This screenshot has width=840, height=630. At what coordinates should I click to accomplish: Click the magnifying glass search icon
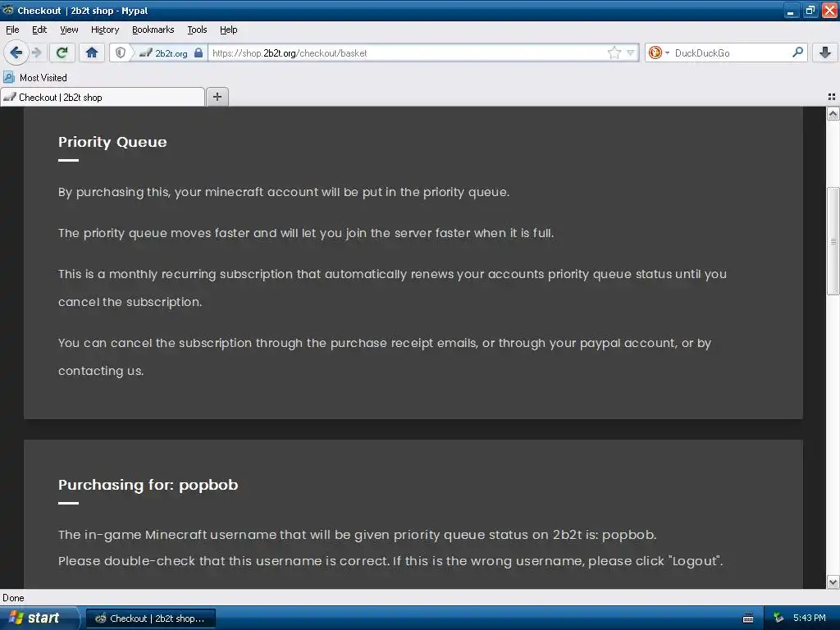coord(797,52)
